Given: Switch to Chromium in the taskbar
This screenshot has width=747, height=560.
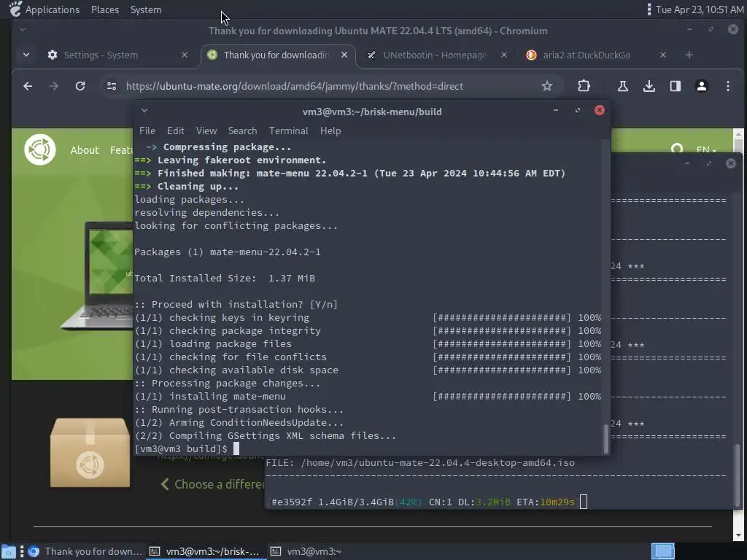Looking at the screenshot, I should (85, 551).
